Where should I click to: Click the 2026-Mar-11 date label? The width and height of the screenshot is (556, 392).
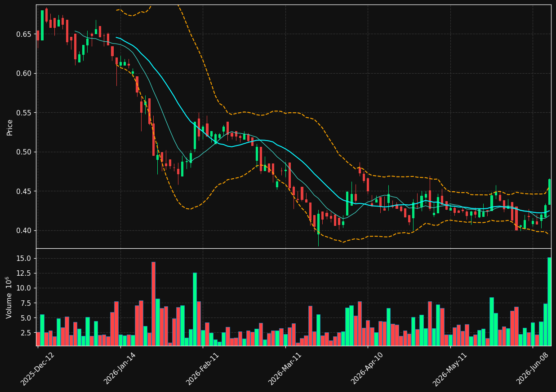click(285, 369)
